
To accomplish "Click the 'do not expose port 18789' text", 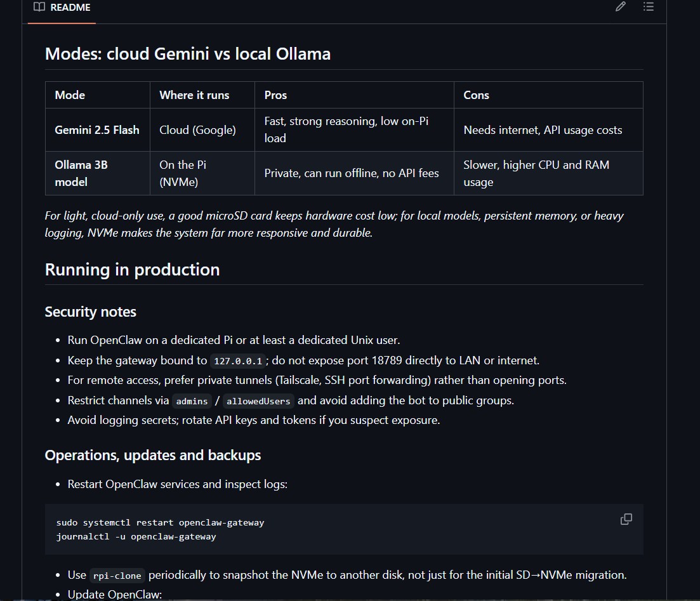I will click(x=337, y=360).
